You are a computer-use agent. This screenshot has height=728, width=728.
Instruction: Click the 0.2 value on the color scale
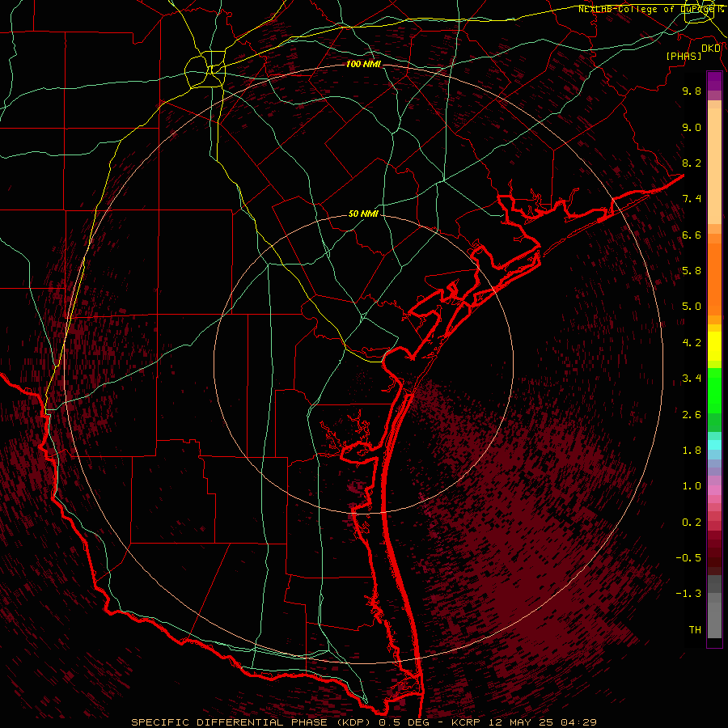pyautogui.click(x=692, y=523)
